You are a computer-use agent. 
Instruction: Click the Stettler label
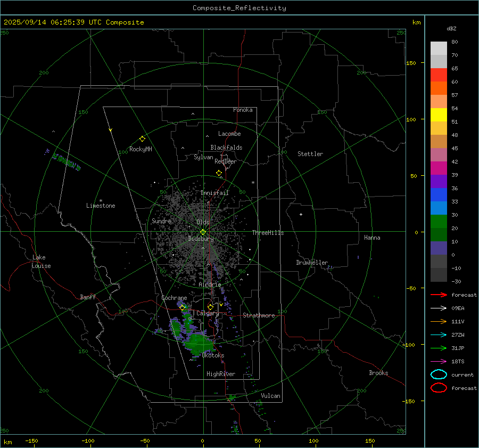point(310,154)
